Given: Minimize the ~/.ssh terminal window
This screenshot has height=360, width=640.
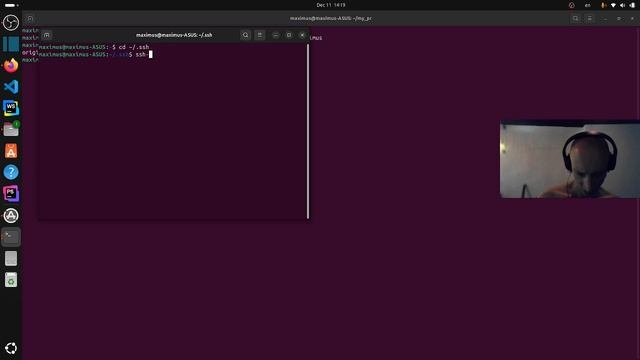Looking at the screenshot, I should coord(276,35).
